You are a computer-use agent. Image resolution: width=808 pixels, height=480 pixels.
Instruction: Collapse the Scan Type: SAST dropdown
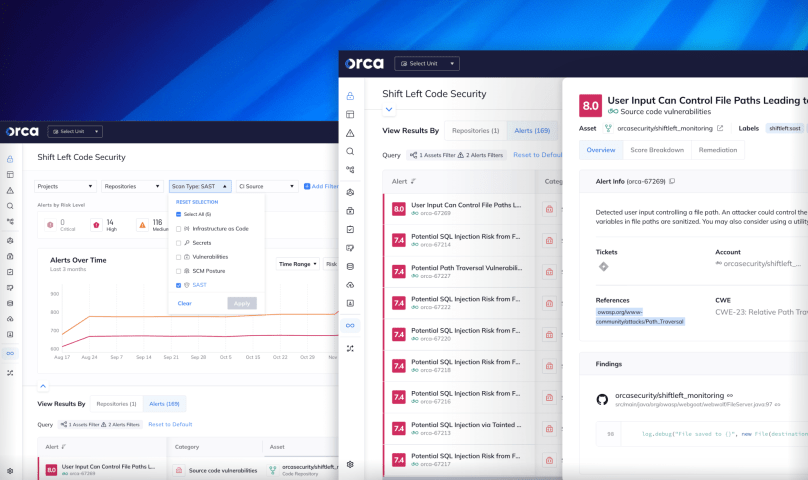(200, 186)
